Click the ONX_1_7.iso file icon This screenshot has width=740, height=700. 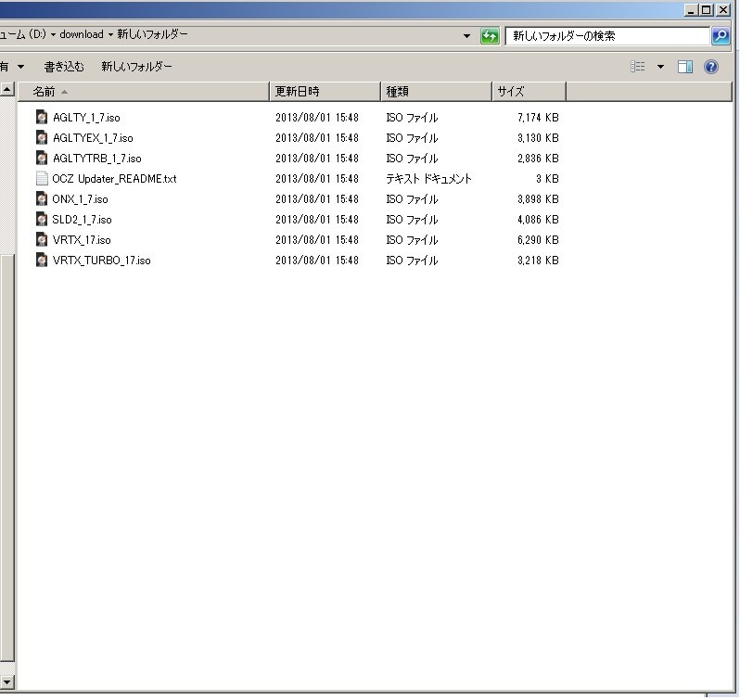pos(42,198)
